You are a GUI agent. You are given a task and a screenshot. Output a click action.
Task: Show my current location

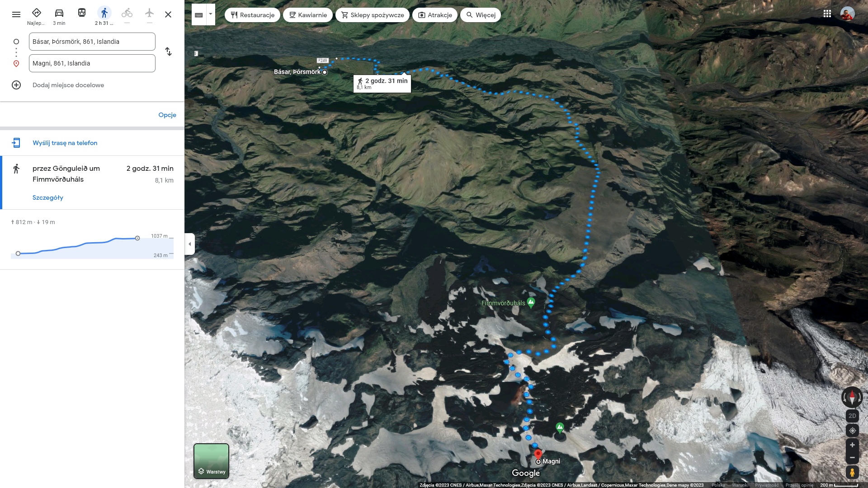852,431
